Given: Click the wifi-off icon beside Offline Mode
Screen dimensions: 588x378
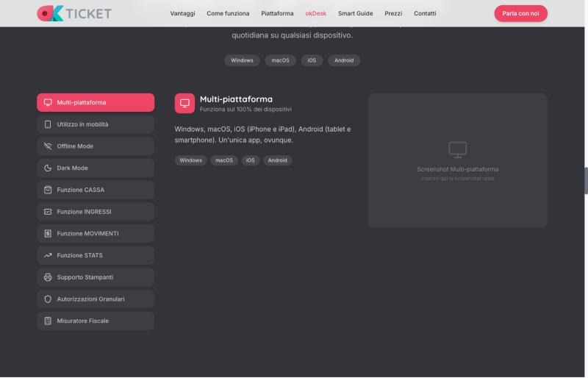Looking at the screenshot, I should [x=48, y=146].
